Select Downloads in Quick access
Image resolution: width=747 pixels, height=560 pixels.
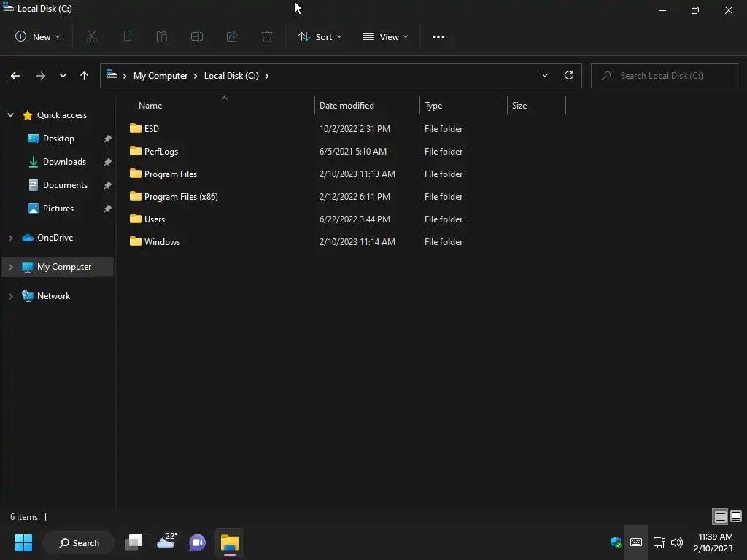pos(64,161)
